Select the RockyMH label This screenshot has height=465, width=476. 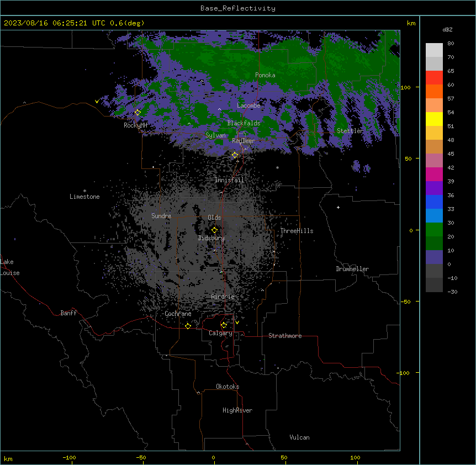135,125
